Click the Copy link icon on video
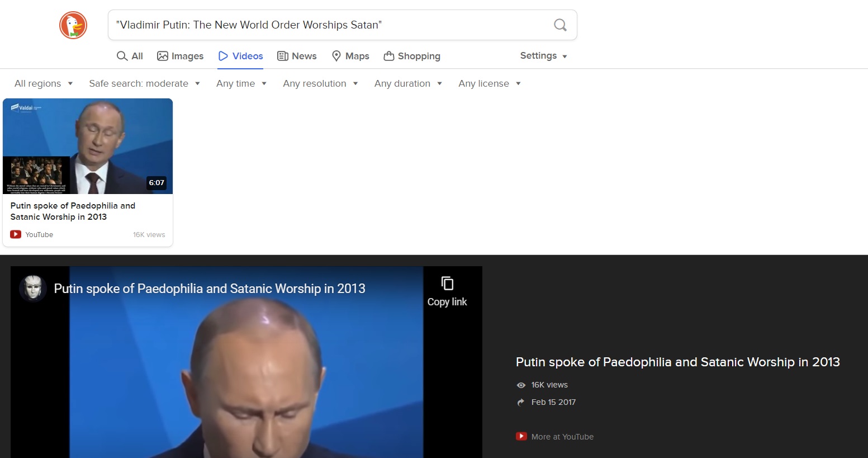Viewport: 868px width, 458px height. click(447, 284)
